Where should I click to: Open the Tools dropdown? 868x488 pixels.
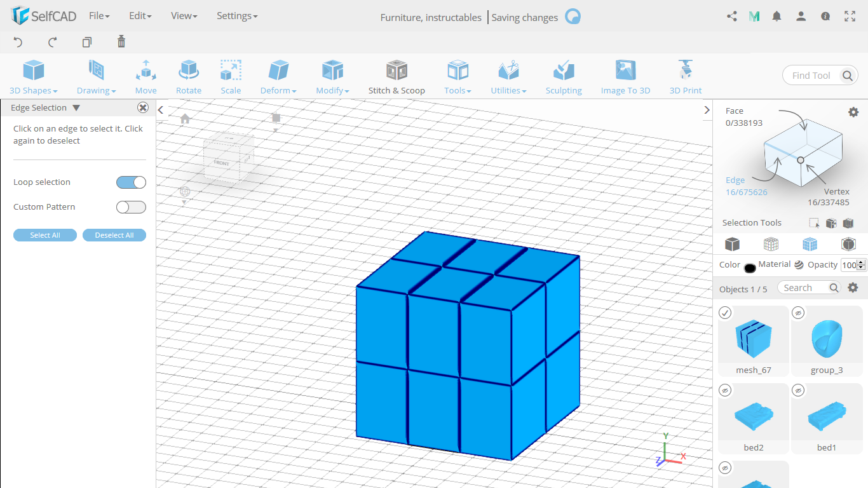[x=458, y=78]
